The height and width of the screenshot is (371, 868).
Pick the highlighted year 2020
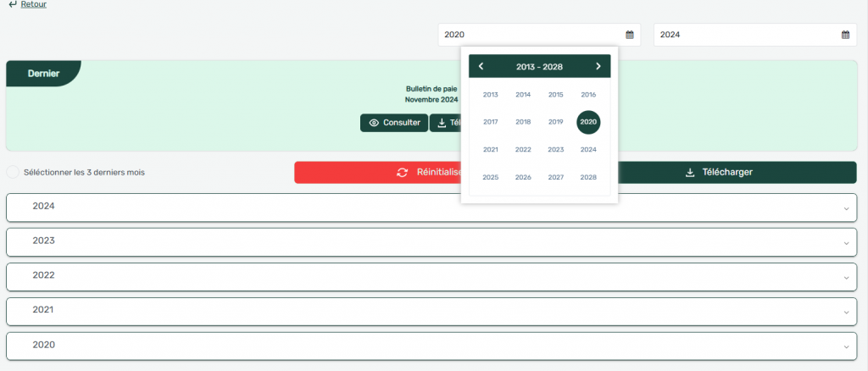pyautogui.click(x=588, y=122)
